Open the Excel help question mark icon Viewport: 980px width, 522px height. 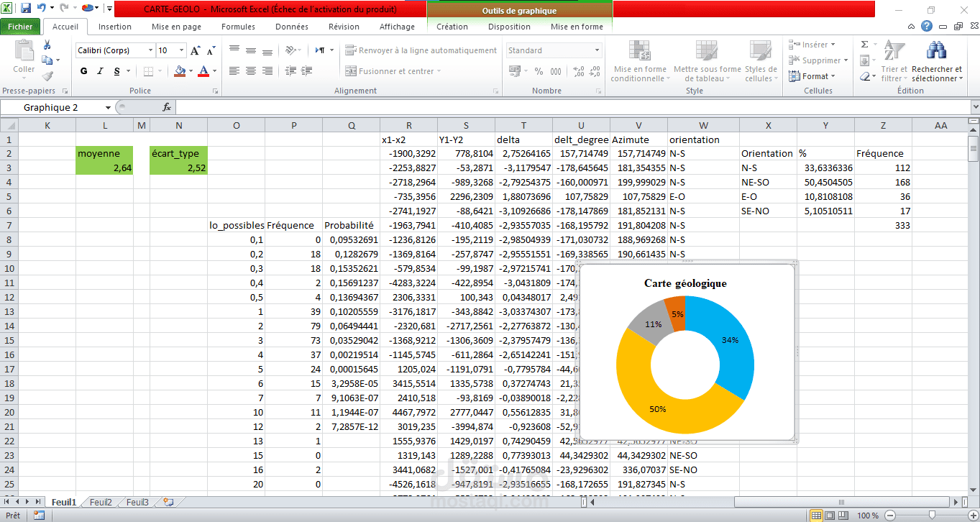point(927,27)
